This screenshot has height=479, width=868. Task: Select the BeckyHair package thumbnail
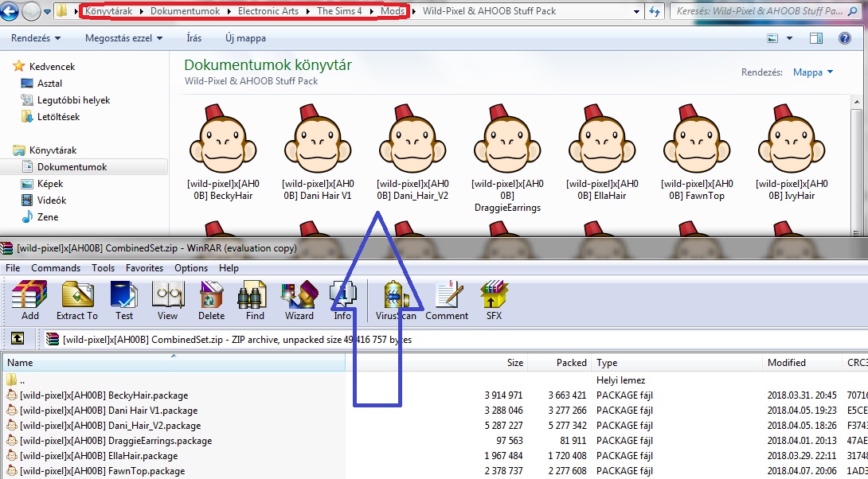tap(223, 152)
